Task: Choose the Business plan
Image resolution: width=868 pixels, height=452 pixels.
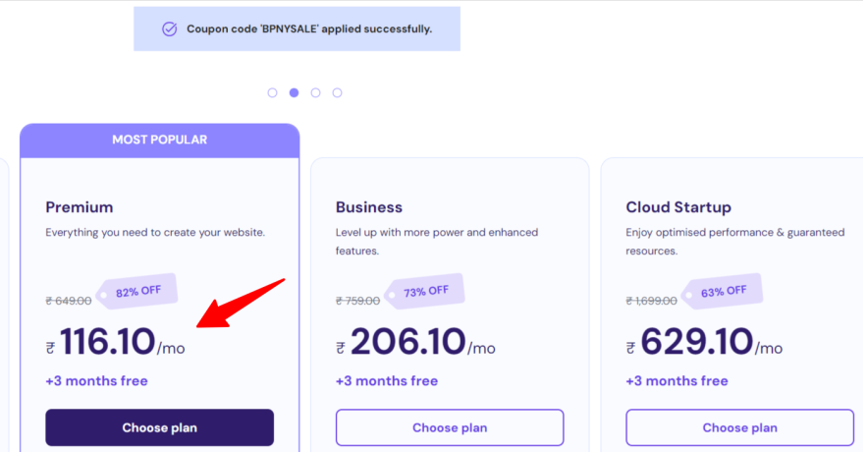Action: pos(450,427)
